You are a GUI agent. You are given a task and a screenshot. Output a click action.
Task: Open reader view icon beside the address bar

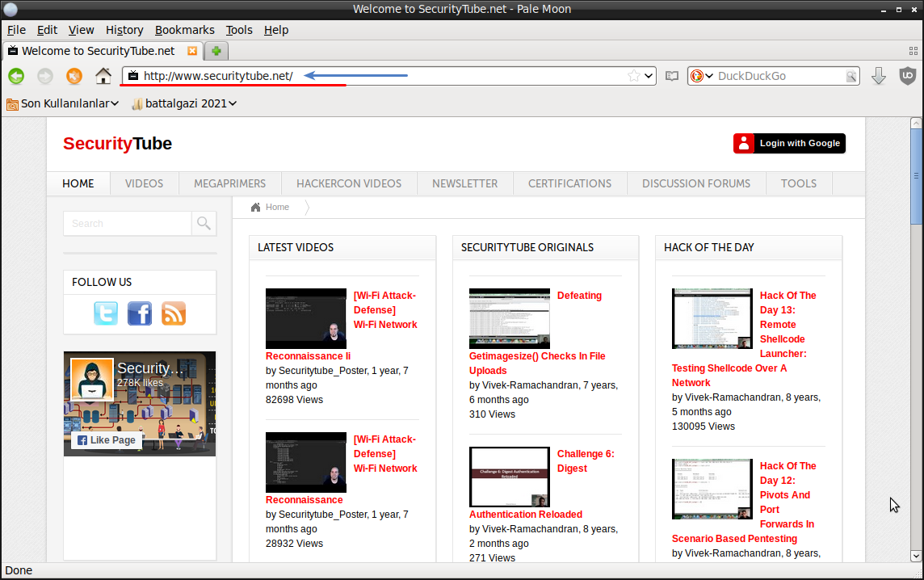(x=672, y=76)
